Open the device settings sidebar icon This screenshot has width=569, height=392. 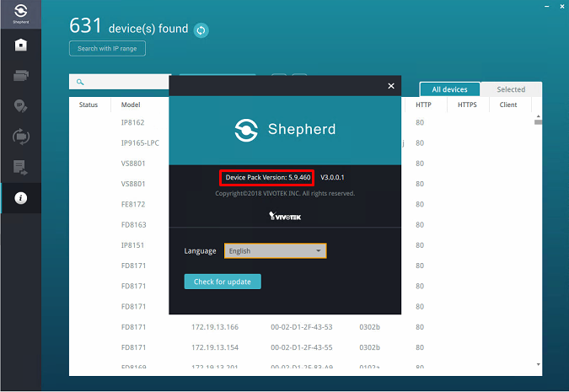coord(21,75)
